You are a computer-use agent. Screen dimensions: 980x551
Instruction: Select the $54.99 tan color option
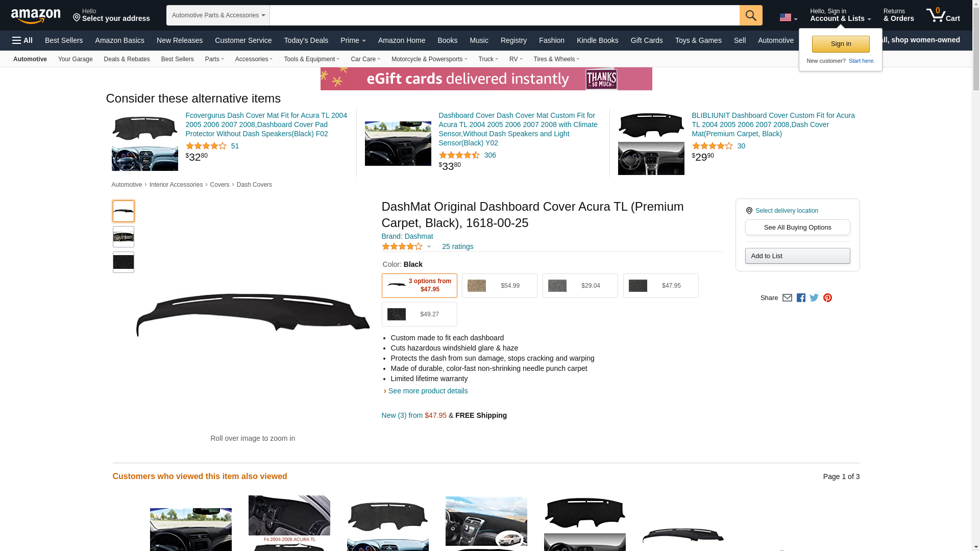pos(499,286)
